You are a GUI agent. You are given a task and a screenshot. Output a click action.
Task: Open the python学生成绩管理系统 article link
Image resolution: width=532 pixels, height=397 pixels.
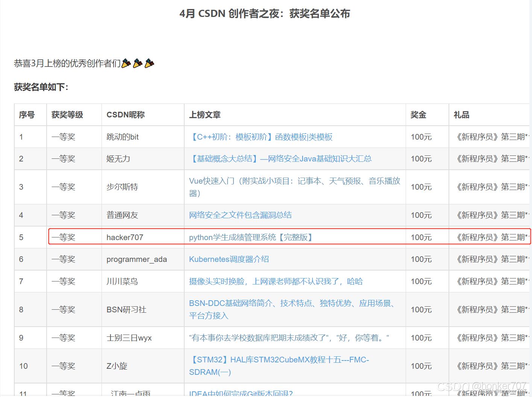pyautogui.click(x=252, y=237)
